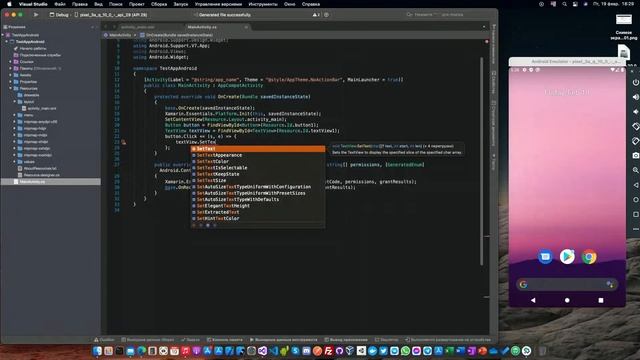Open WhatsApp from the Dock
The image size is (640, 360).
coord(405,351)
